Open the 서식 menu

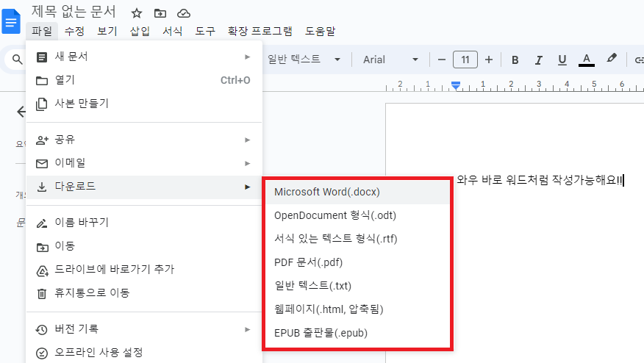(x=173, y=31)
